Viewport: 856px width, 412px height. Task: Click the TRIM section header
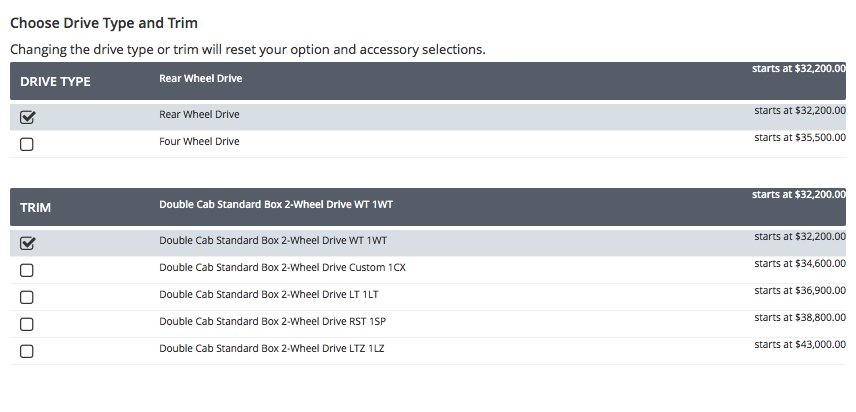[36, 208]
